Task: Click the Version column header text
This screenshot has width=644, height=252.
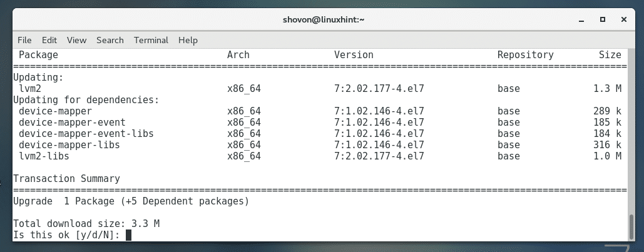Action: pos(354,55)
